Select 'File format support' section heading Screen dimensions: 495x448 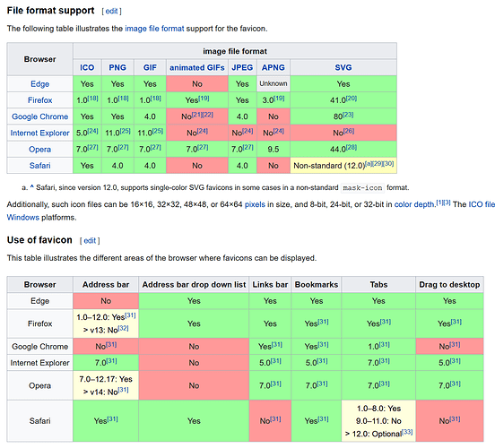[50, 11]
